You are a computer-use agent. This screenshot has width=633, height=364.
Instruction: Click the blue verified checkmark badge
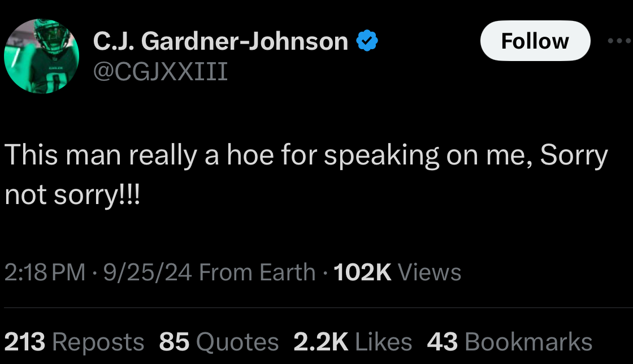366,41
